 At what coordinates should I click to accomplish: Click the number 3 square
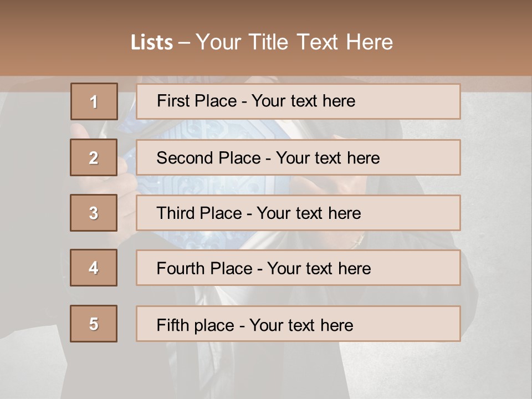94,213
